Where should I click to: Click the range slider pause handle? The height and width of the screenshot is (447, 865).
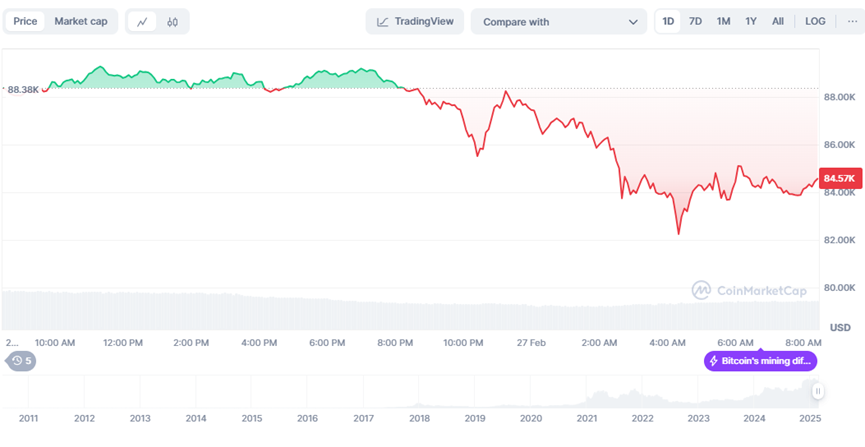[818, 392]
